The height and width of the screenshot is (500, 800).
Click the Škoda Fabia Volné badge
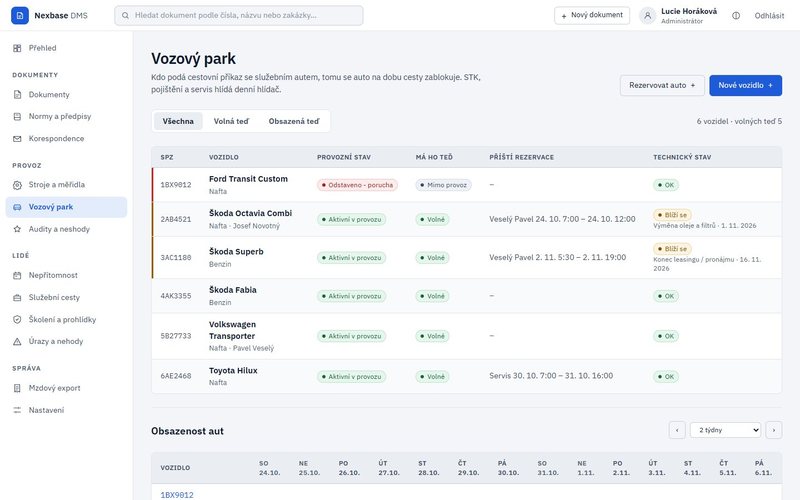click(432, 296)
